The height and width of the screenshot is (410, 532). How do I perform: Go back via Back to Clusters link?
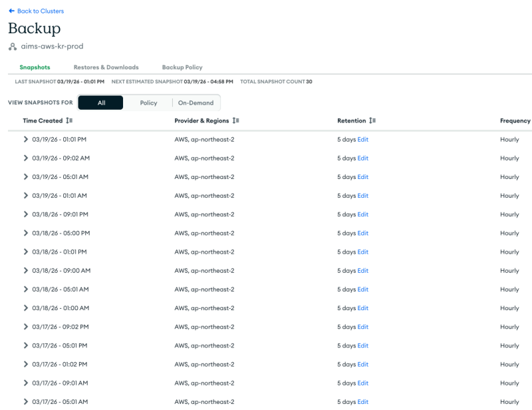pos(40,11)
